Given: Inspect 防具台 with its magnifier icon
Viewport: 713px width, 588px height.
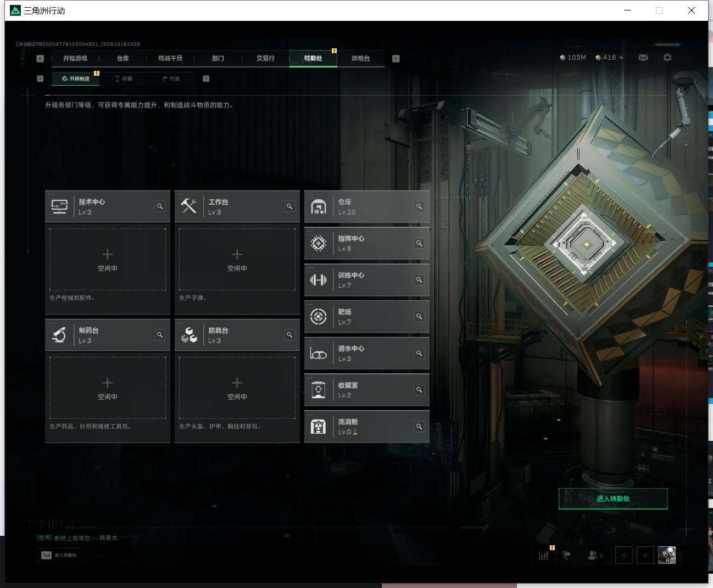Looking at the screenshot, I should 289,335.
